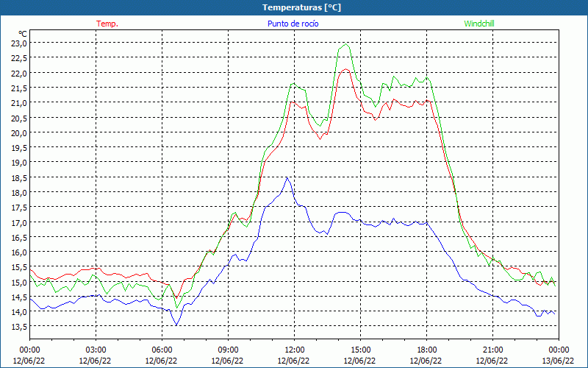The width and height of the screenshot is (588, 368).
Task: Click the red Temp. legend label
Action: click(x=107, y=24)
